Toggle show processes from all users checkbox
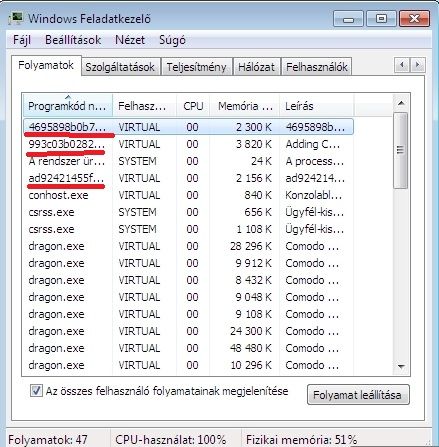 click(x=36, y=391)
